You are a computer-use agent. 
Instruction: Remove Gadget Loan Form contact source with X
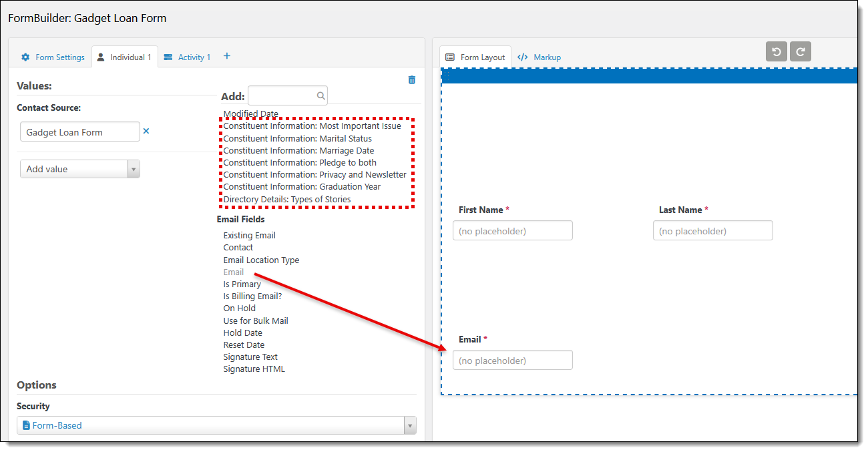click(x=146, y=132)
